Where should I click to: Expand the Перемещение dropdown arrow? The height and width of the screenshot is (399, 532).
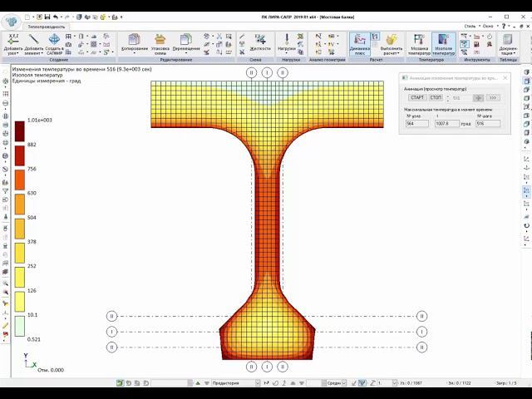[x=186, y=53]
